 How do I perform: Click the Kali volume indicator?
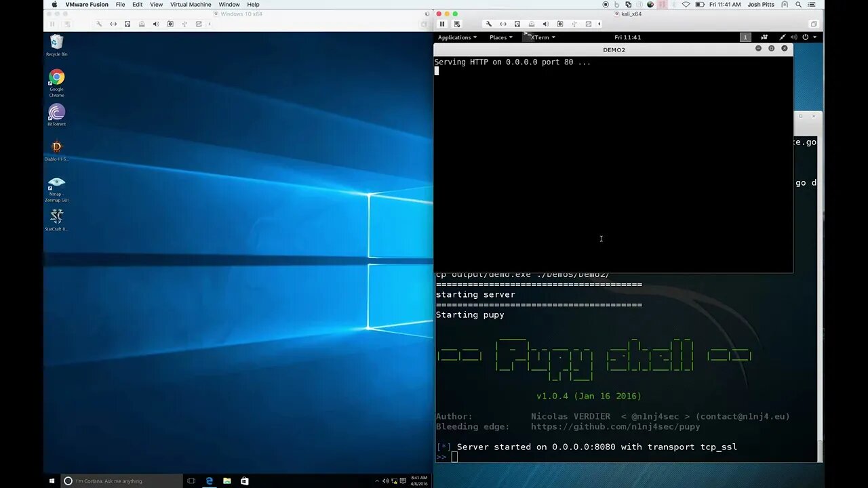click(794, 37)
